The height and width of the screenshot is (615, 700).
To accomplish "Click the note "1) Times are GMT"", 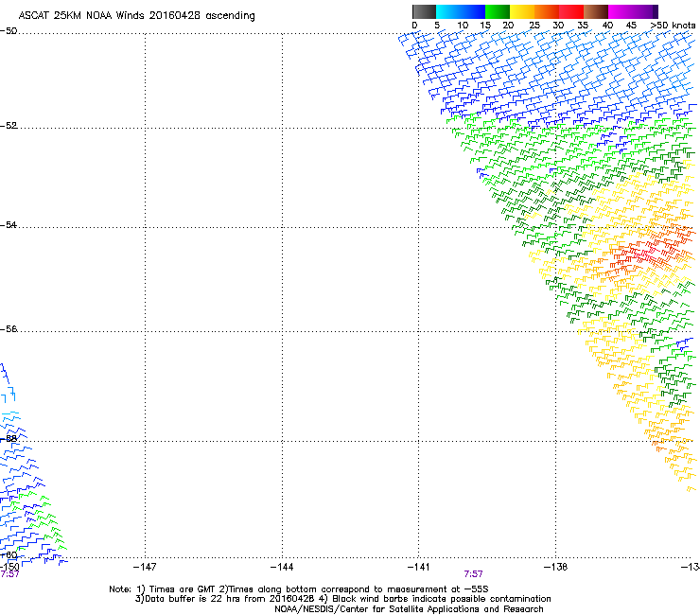I will pyautogui.click(x=175, y=589).
